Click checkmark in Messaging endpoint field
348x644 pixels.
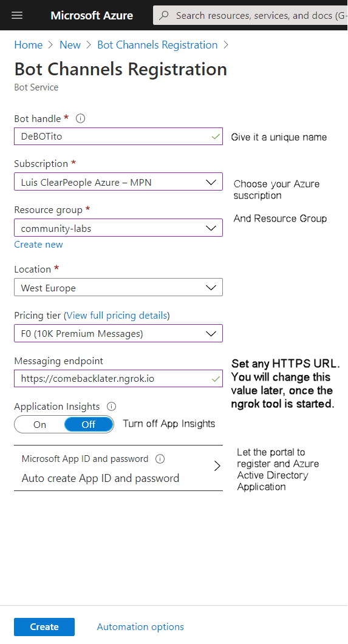point(216,379)
